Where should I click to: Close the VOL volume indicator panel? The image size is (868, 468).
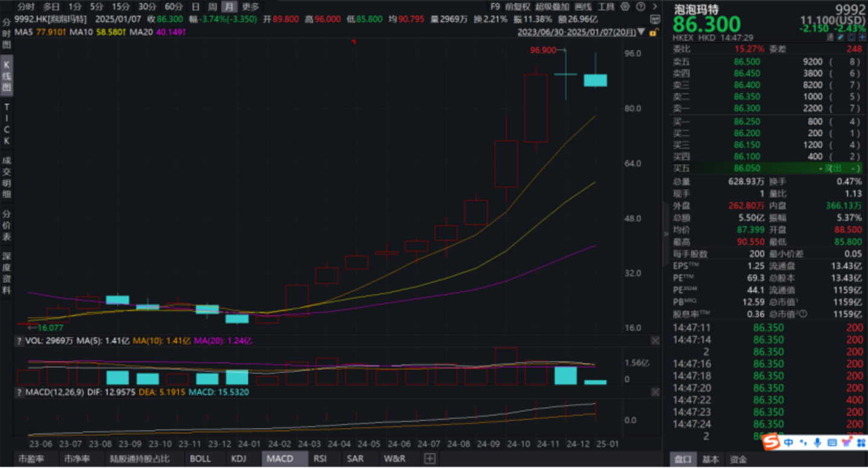[x=655, y=341]
